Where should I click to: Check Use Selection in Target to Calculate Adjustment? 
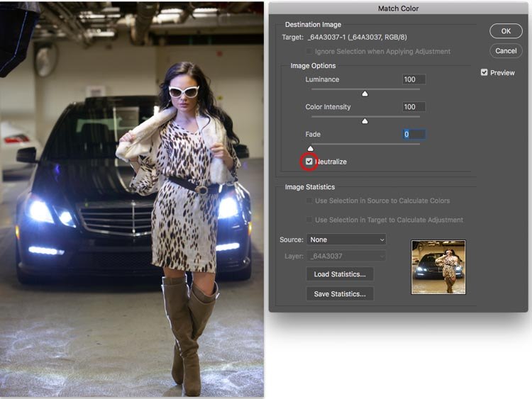coord(309,220)
